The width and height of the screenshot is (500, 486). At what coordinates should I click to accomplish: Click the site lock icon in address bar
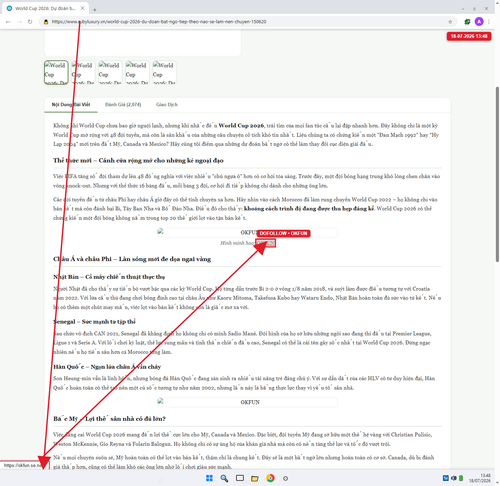pos(46,22)
